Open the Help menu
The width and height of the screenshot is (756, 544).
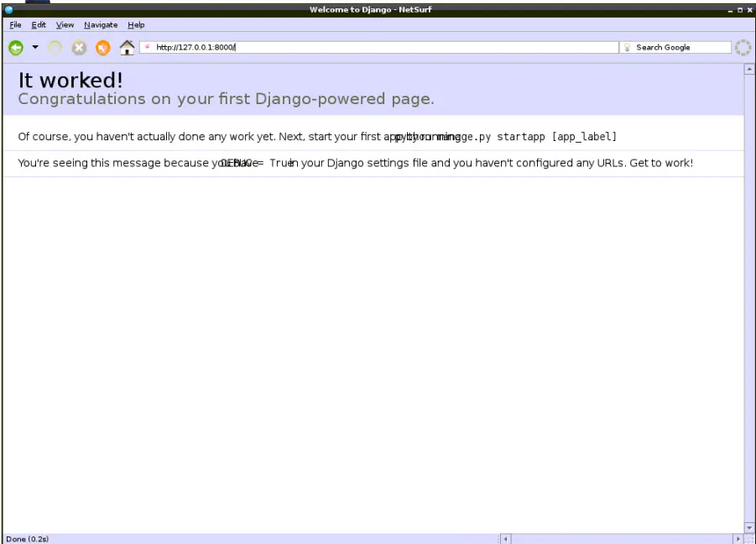pos(136,24)
